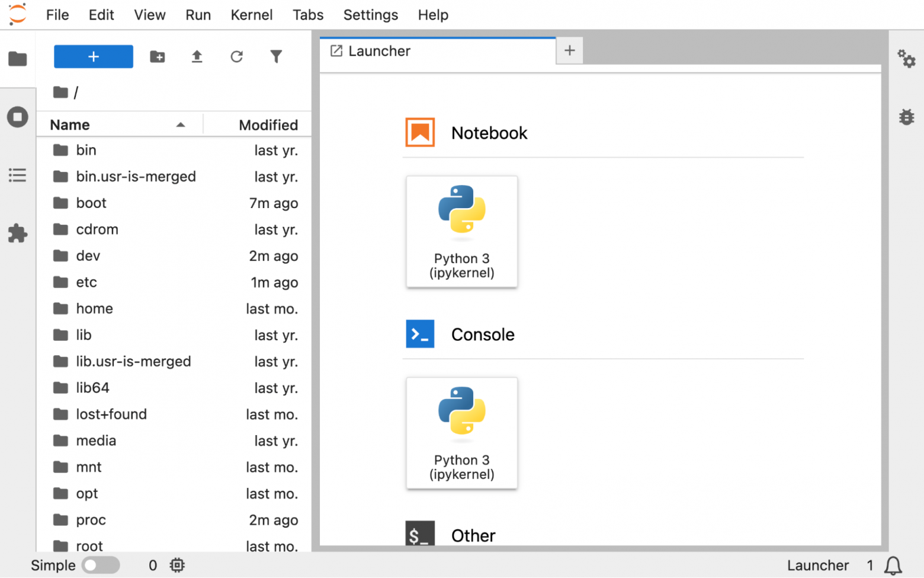Open the file filter icon
Screen dimensions: 924x578
click(276, 57)
